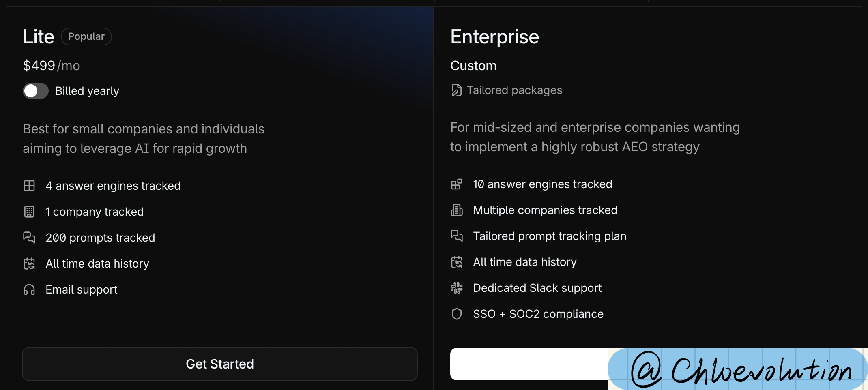Click the white Enterprise contact button
868x390 pixels.
(x=528, y=364)
